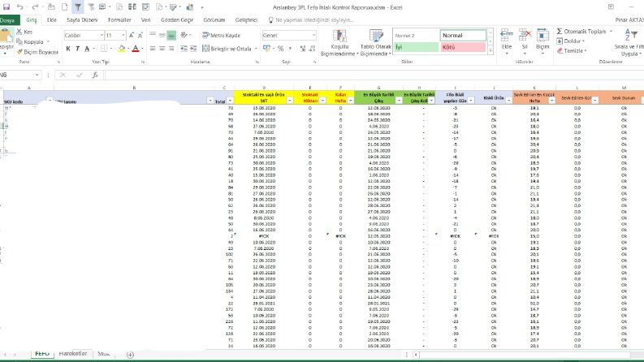Click Tell me search box
644x362 pixels.
click(x=311, y=19)
